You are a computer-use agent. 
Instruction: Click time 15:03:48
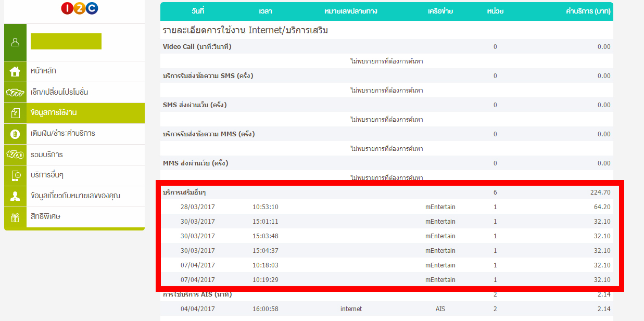pos(266,236)
